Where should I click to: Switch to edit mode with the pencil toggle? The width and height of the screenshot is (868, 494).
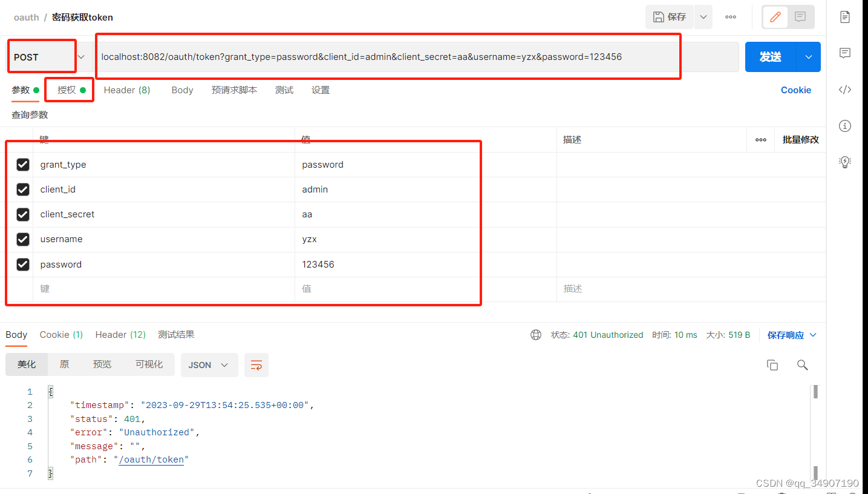coord(775,17)
